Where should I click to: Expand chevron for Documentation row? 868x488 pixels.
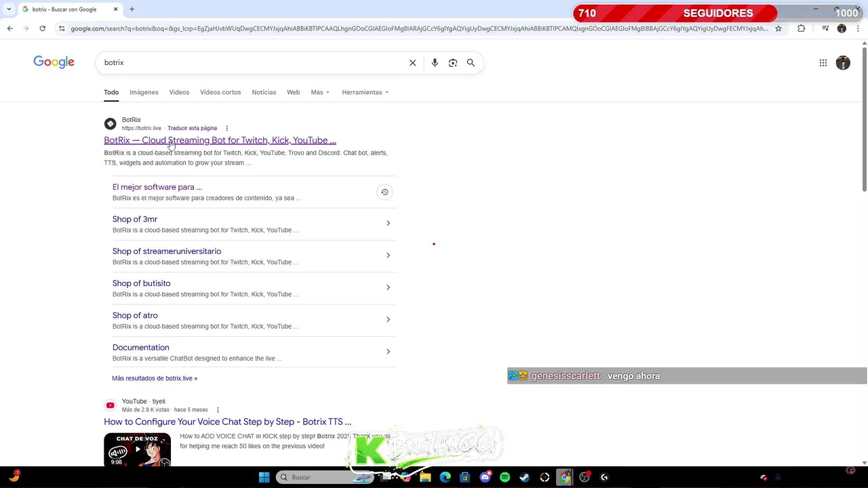pos(388,351)
